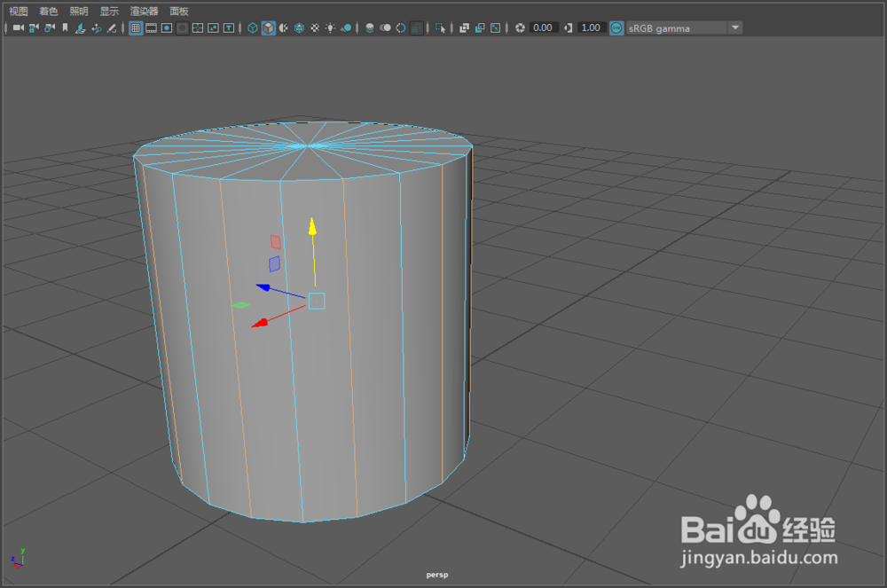
Task: Open the sRGB gamma dropdown
Action: (x=684, y=28)
